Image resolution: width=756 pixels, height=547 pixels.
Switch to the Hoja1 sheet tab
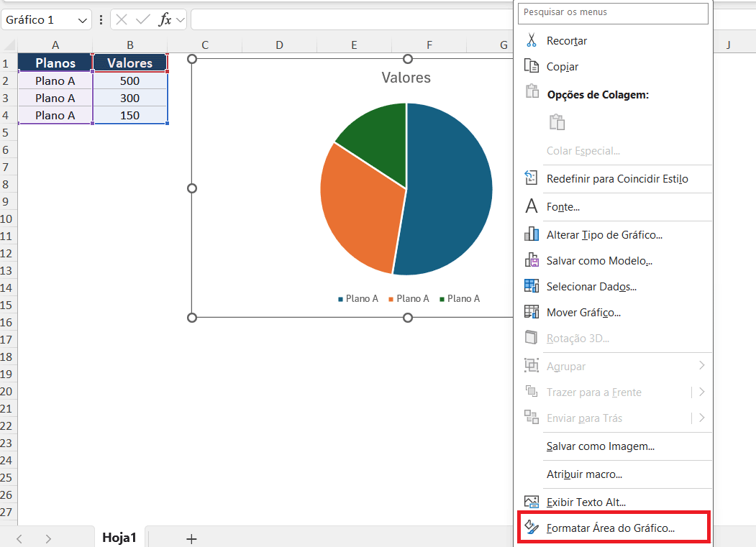click(119, 538)
